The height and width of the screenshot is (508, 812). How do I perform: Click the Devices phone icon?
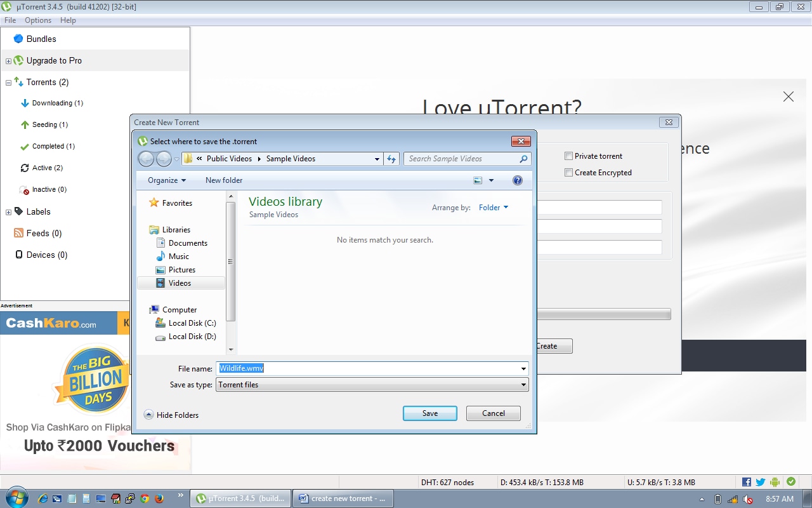pos(18,255)
